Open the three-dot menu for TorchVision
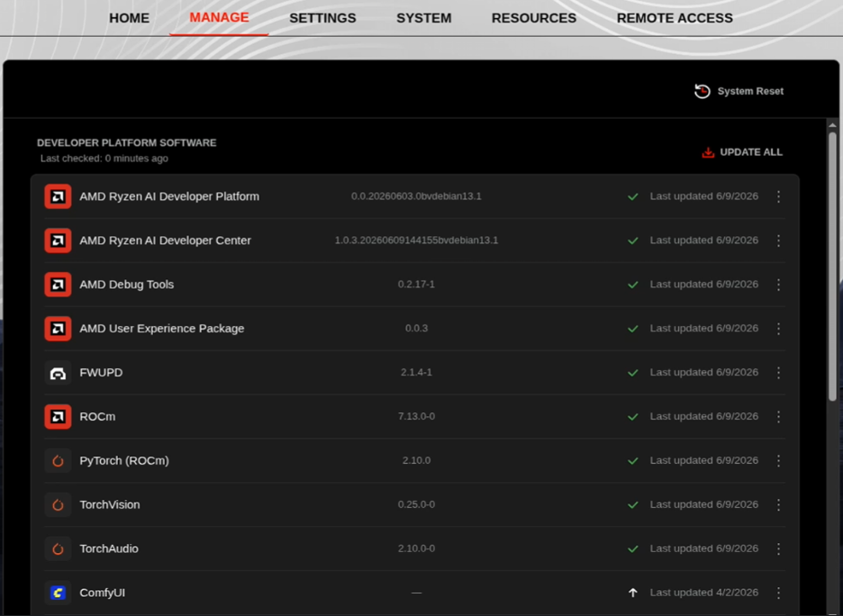 click(x=778, y=505)
